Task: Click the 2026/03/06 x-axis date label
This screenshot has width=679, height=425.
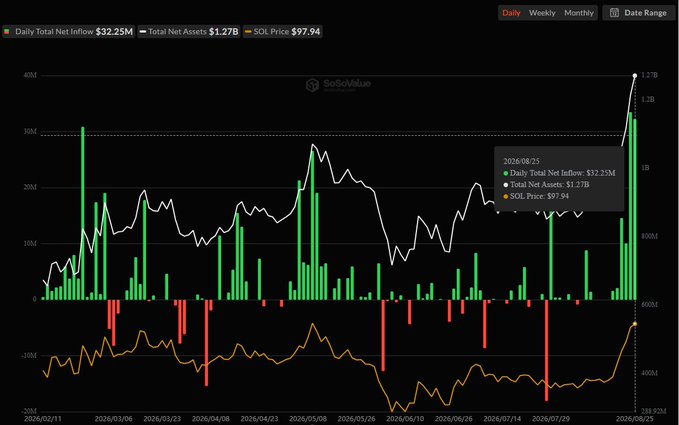Action: 113,419
